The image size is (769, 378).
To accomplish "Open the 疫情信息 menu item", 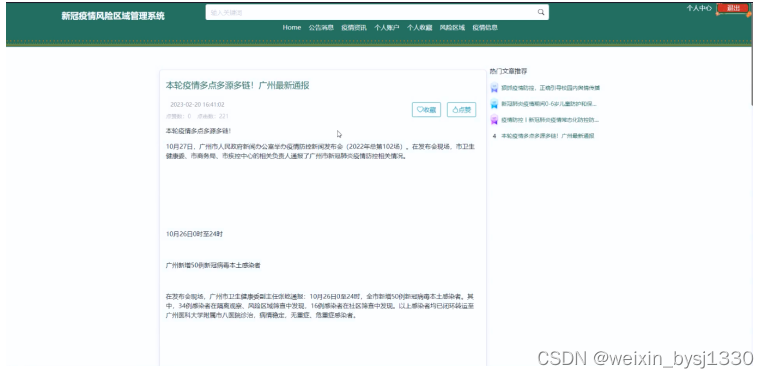I will point(485,27).
